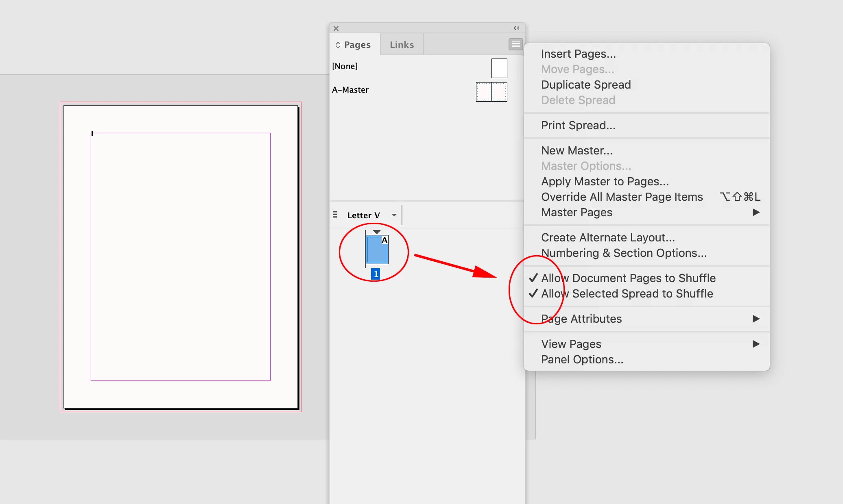This screenshot has width=843, height=504.
Task: Select Override All Master Page Items
Action: coord(622,197)
